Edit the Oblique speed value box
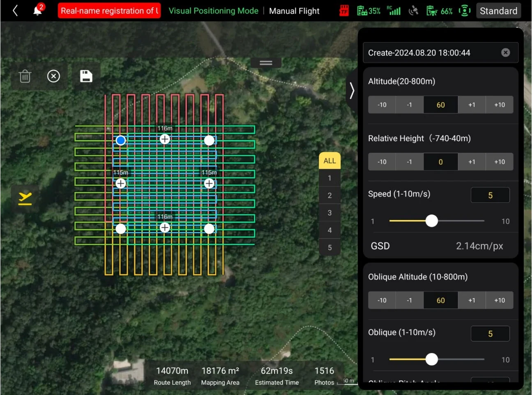532x395 pixels. [490, 333]
